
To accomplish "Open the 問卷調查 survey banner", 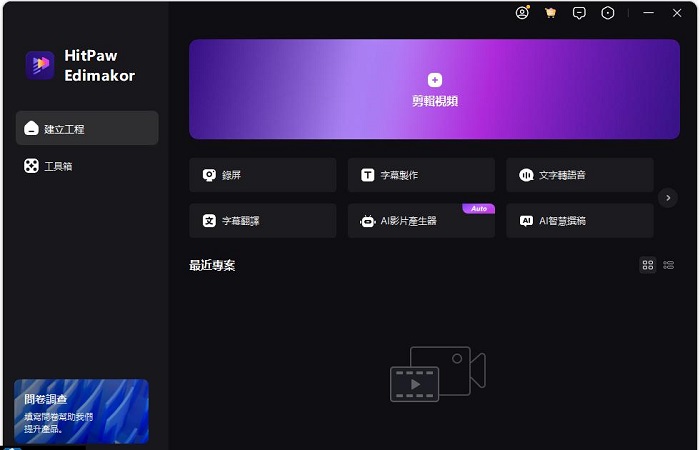I will 81,411.
